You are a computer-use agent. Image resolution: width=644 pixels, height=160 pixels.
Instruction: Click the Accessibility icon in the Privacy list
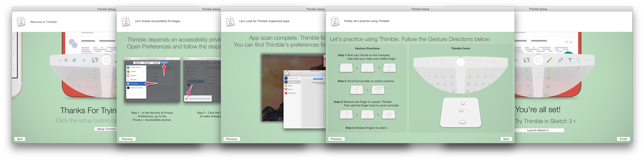point(128,84)
